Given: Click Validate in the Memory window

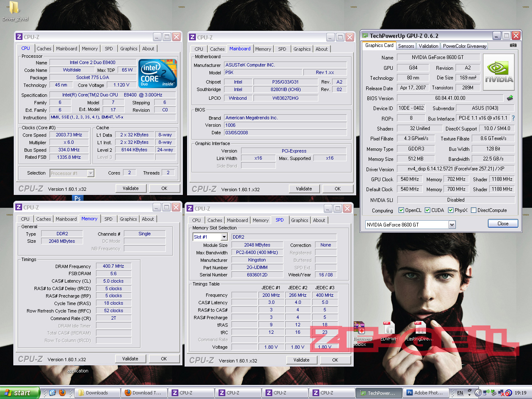Looking at the screenshot, I should (130, 359).
